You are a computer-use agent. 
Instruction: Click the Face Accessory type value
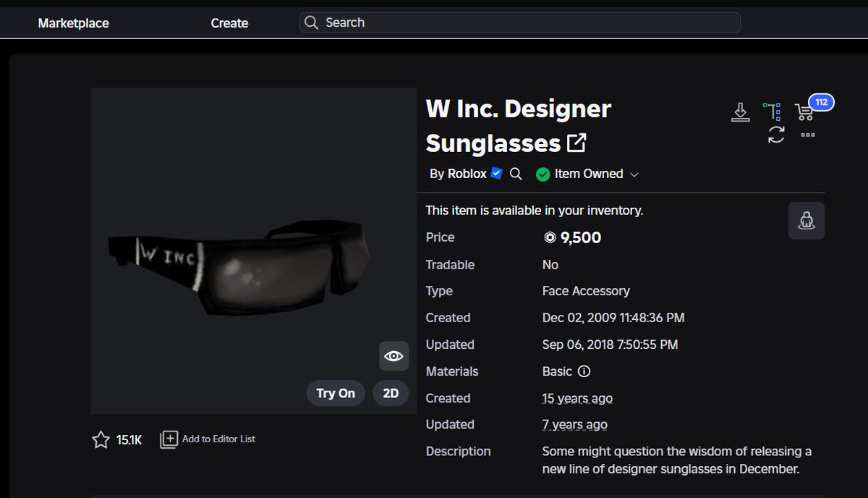click(586, 291)
